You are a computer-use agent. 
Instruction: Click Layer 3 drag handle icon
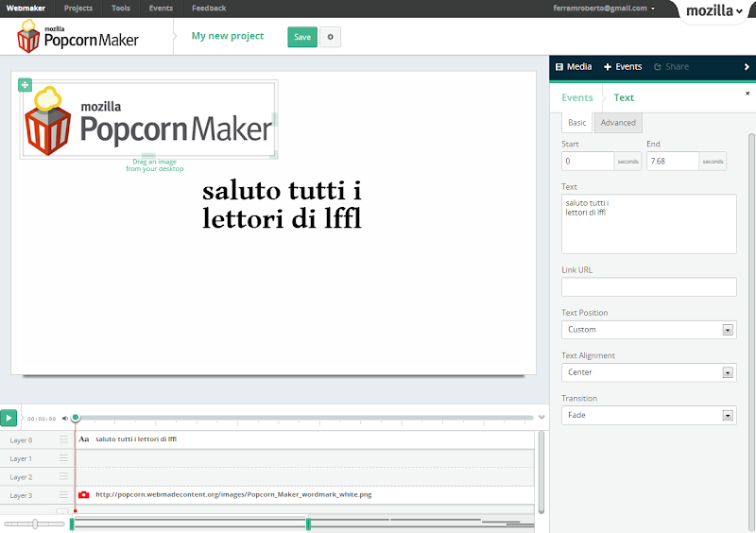pyautogui.click(x=63, y=494)
